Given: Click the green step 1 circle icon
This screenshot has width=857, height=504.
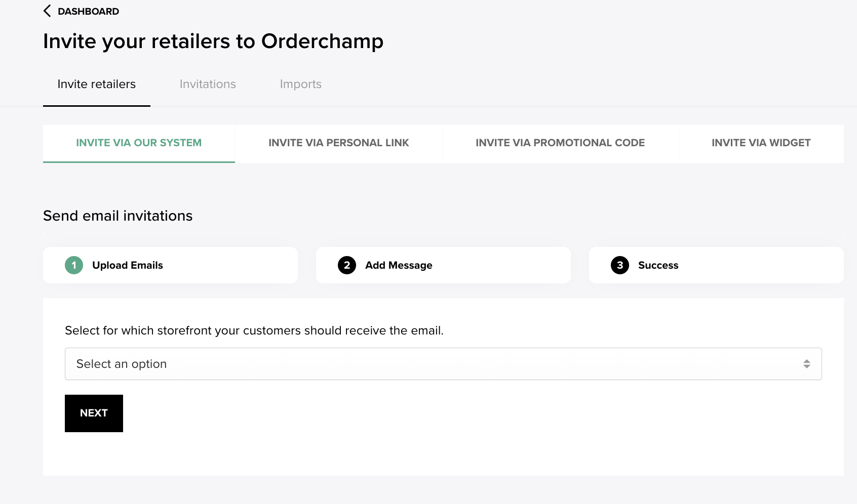Looking at the screenshot, I should tap(74, 265).
